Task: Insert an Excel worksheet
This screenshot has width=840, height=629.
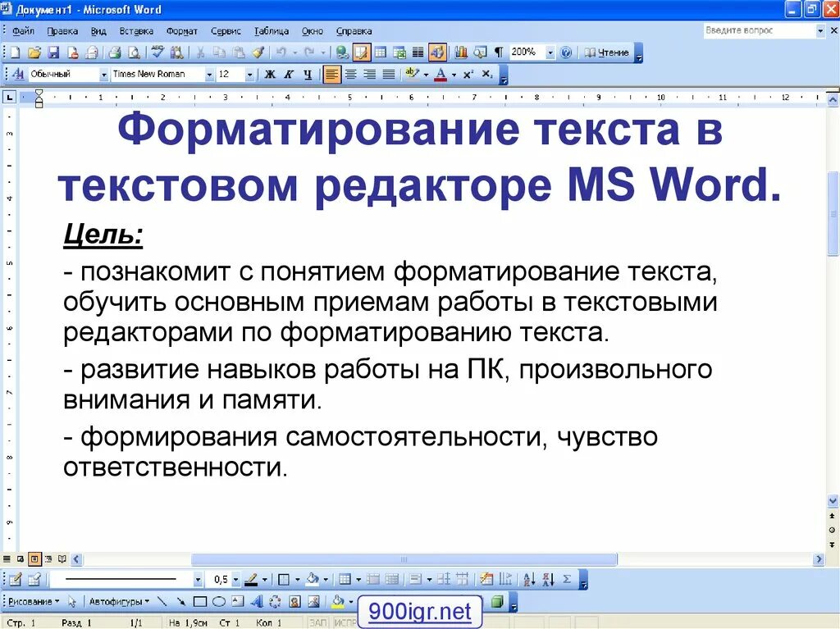Action: 399,52
